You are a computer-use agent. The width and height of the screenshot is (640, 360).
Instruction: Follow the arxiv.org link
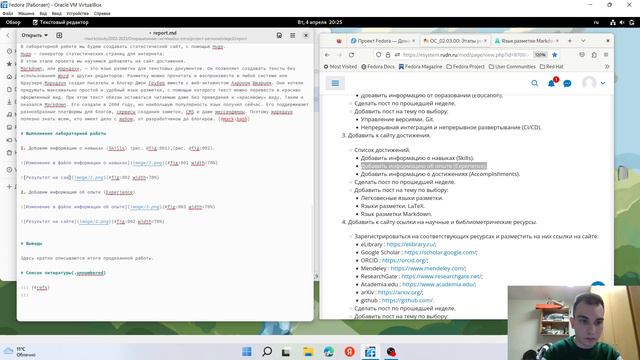pyautogui.click(x=399, y=292)
